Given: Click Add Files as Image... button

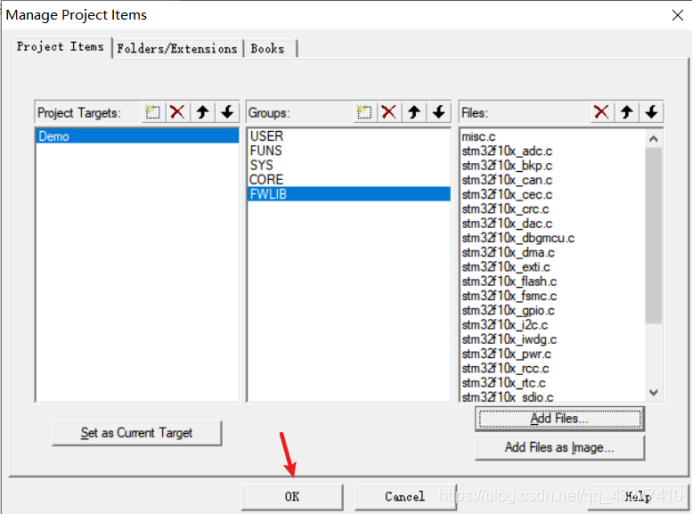Looking at the screenshot, I should click(x=560, y=447).
